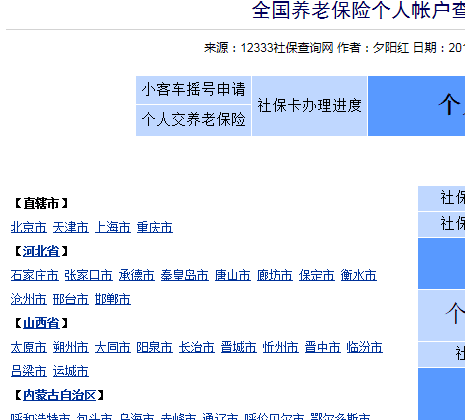Viewport: 465px width, 420px height.
Task: Choose the 晋中市 link
Action: 323,347
